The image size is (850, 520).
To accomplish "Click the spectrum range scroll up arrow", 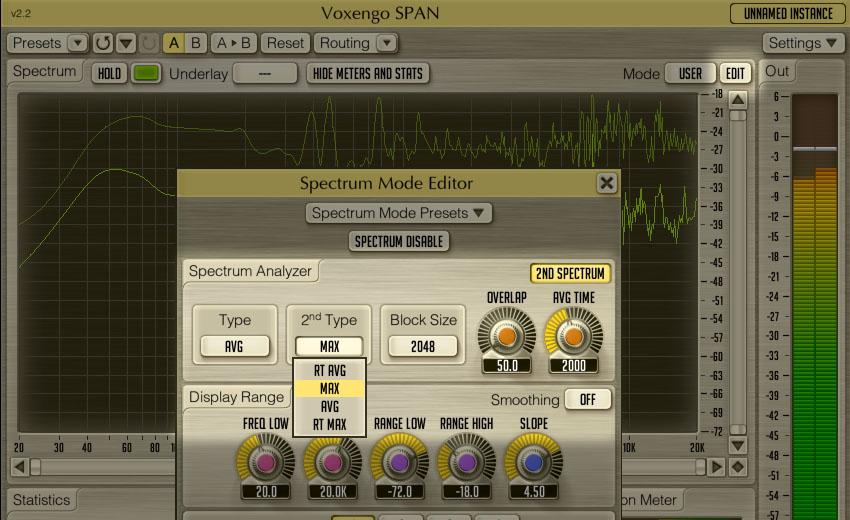I will [738, 100].
